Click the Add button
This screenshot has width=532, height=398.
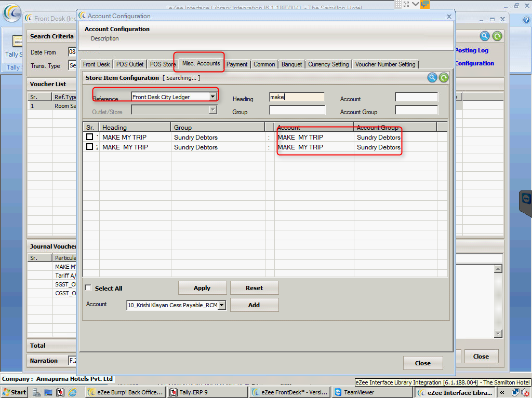255,305
